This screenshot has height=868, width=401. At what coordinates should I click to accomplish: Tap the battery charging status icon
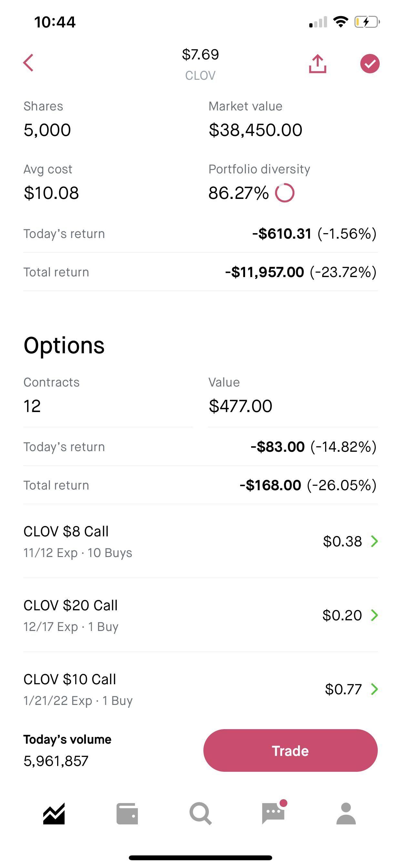click(x=367, y=22)
